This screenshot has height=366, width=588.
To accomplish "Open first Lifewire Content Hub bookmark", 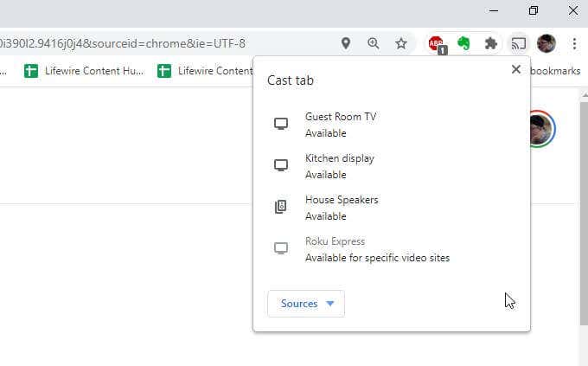I will [x=84, y=71].
